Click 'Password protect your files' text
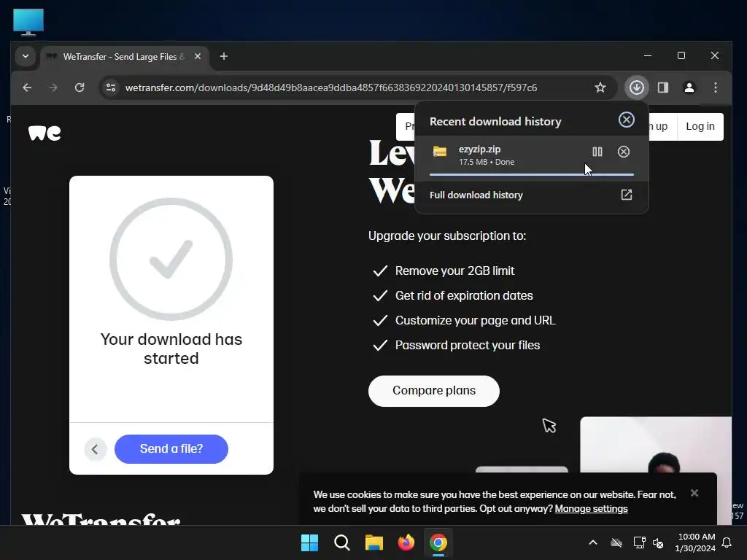Screen dimensions: 747x560 (x=468, y=345)
